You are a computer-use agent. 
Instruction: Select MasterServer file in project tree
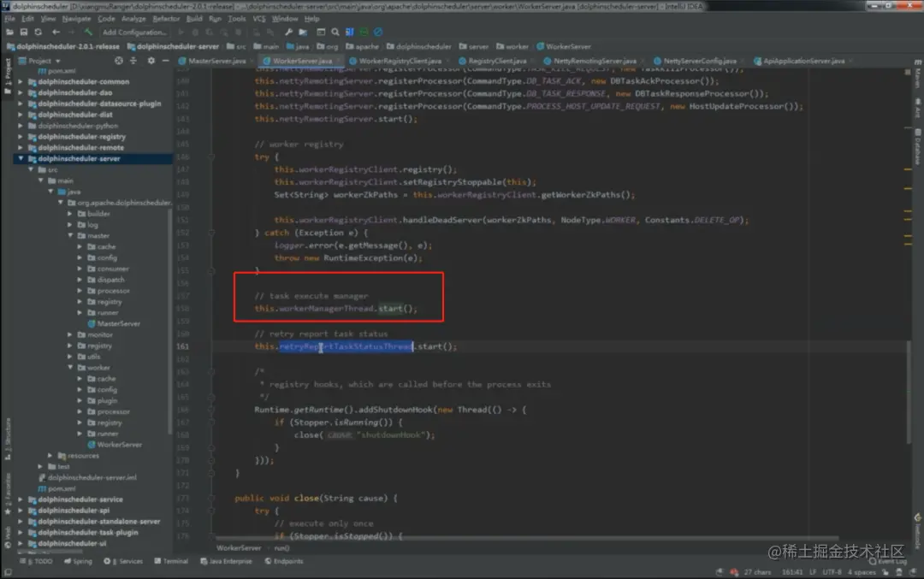pos(115,324)
